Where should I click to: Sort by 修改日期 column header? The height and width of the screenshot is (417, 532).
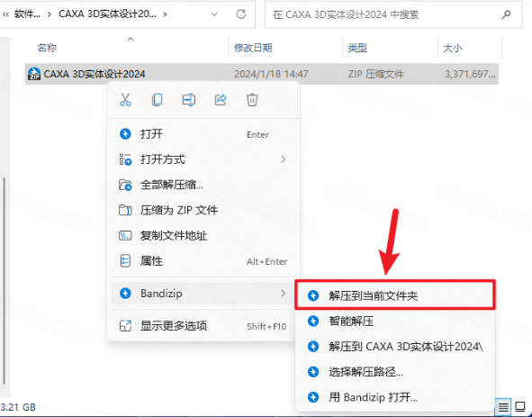pos(253,48)
